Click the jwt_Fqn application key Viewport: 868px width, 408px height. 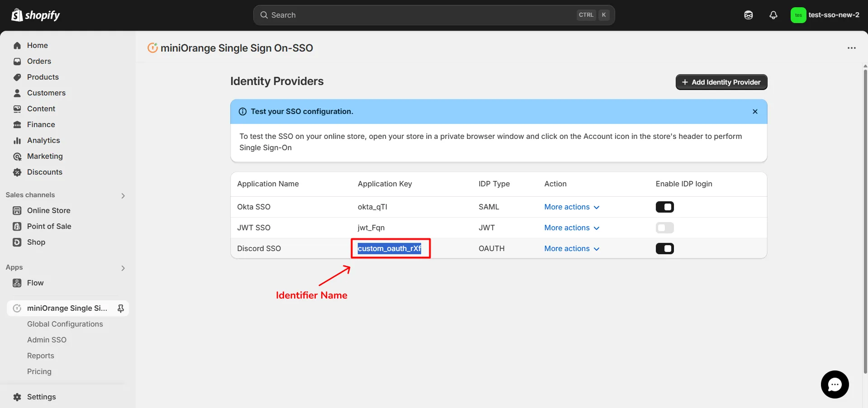coord(371,228)
